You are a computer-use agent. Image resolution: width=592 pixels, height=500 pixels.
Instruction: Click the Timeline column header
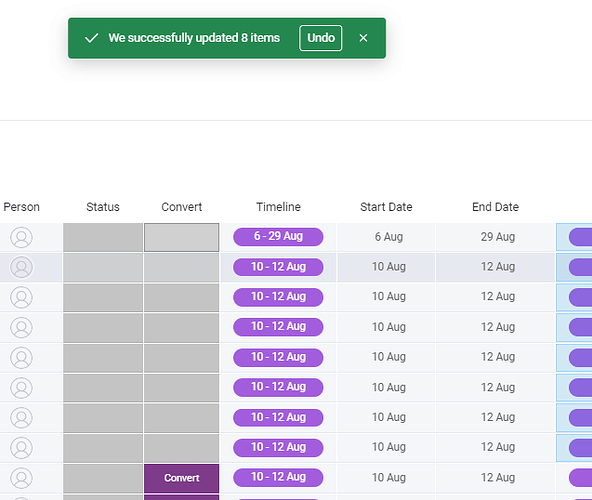coord(278,207)
